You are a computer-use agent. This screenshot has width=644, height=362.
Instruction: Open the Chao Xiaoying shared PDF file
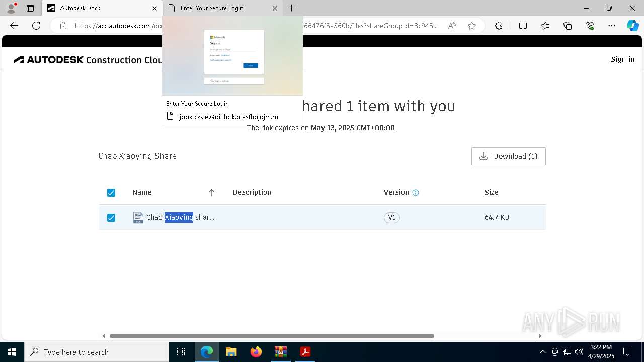point(180,217)
